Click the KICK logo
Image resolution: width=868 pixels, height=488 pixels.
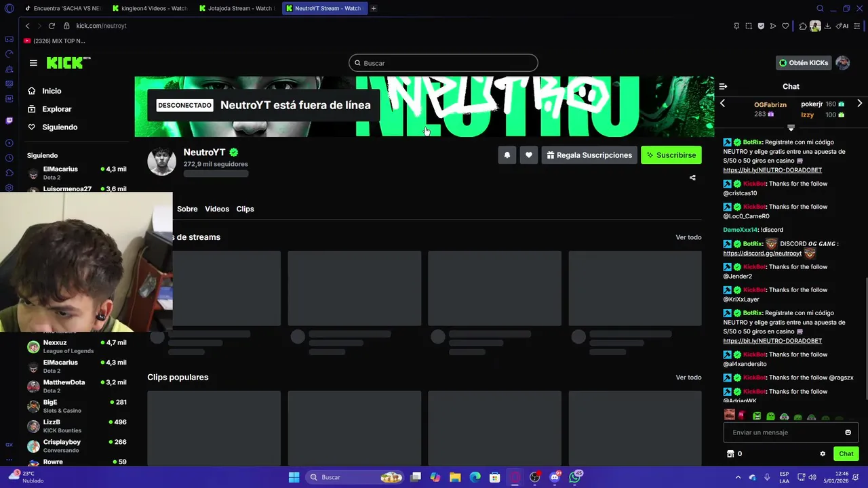click(x=68, y=63)
